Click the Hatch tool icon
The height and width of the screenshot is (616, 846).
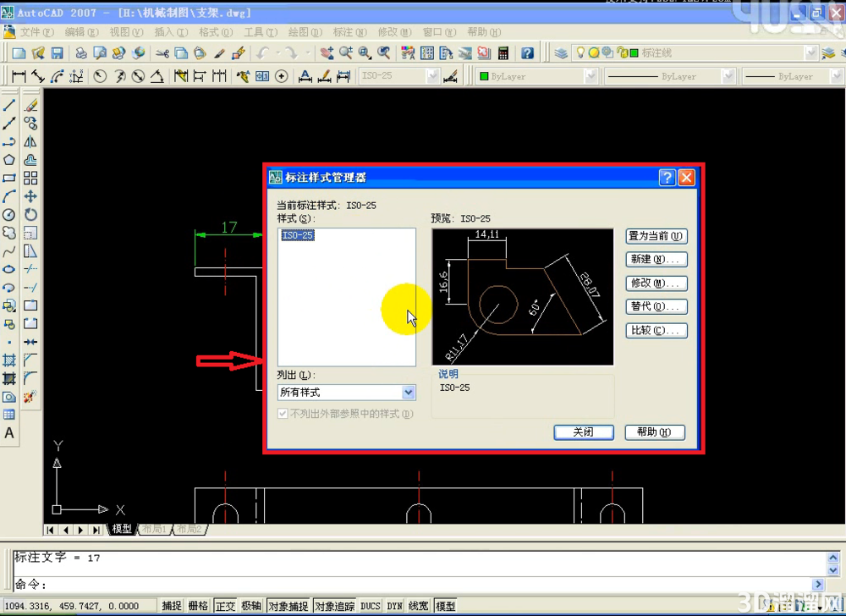[9, 360]
